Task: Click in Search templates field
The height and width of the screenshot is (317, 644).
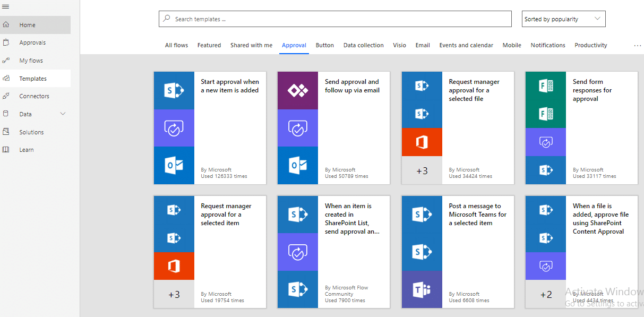Action: 335,19
